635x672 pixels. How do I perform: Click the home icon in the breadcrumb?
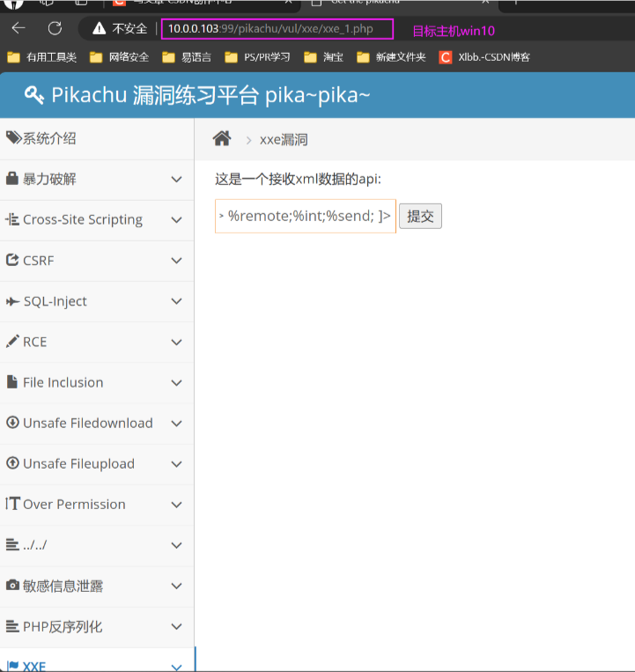point(222,139)
